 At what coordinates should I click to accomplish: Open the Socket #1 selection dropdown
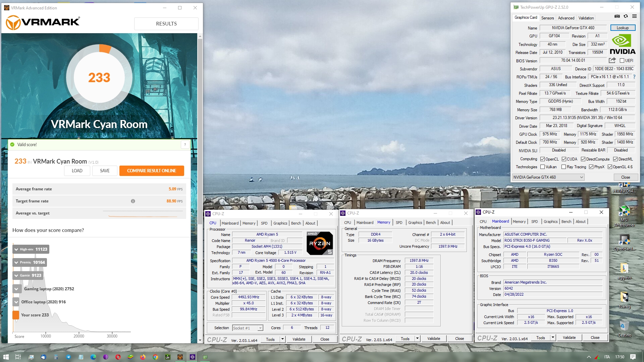pos(248,328)
